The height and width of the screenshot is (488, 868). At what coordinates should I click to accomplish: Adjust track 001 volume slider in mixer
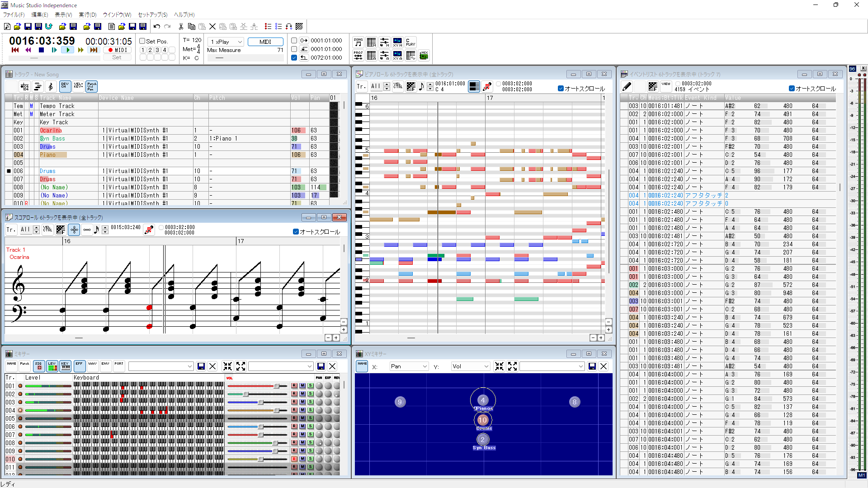pos(276,386)
